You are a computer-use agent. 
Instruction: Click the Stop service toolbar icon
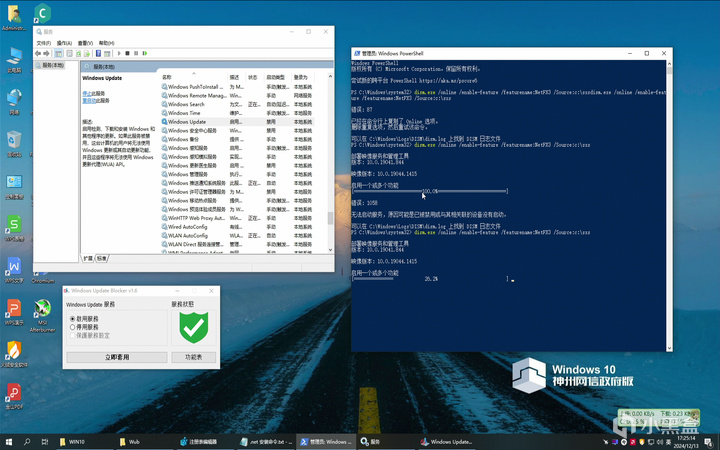pyautogui.click(x=128, y=53)
